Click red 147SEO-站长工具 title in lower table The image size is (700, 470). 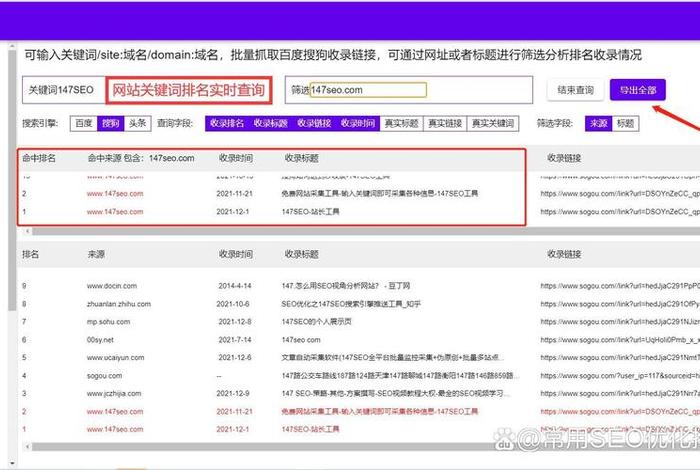coord(310,429)
